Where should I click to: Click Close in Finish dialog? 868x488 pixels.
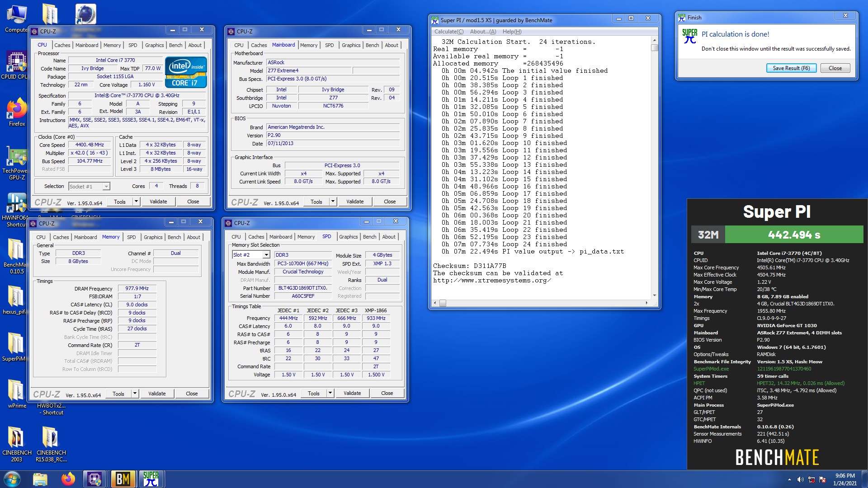click(x=835, y=68)
